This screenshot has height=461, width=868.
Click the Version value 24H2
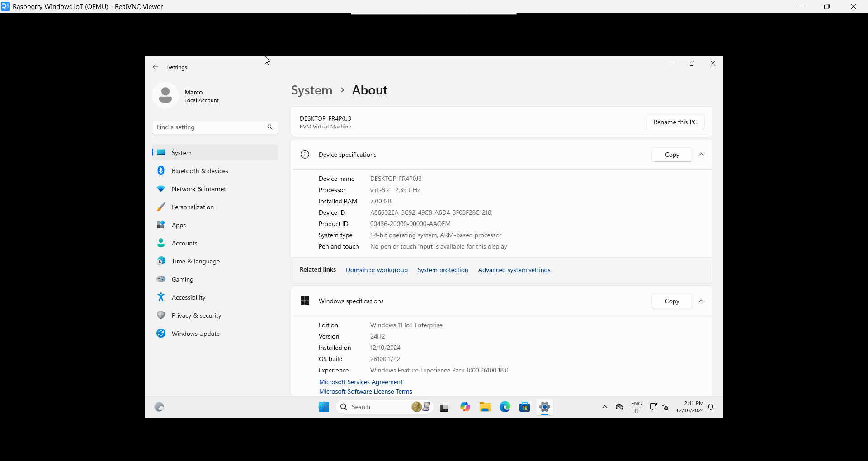point(377,336)
